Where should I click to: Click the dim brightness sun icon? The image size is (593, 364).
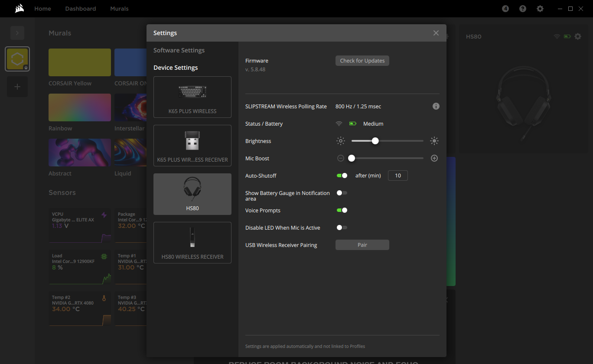[341, 141]
